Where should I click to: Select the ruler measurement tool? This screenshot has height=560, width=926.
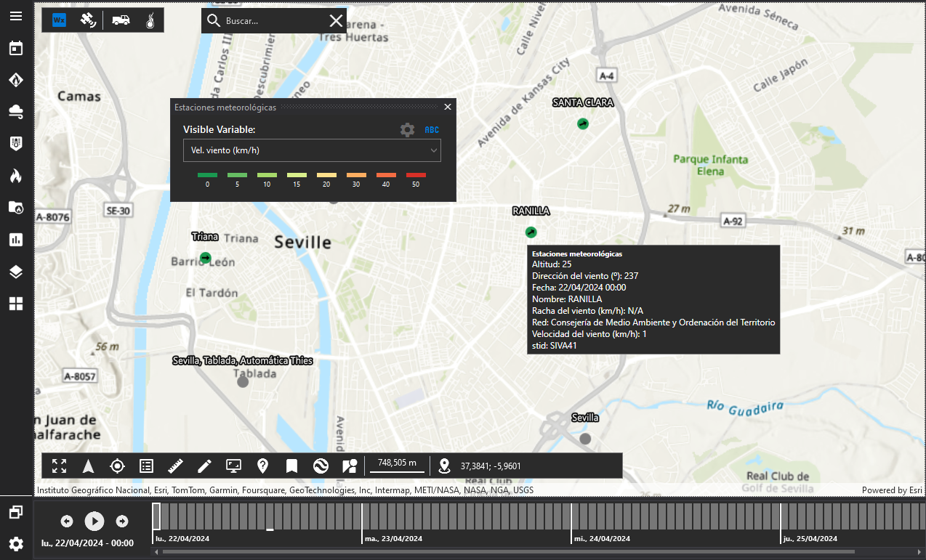click(x=175, y=466)
